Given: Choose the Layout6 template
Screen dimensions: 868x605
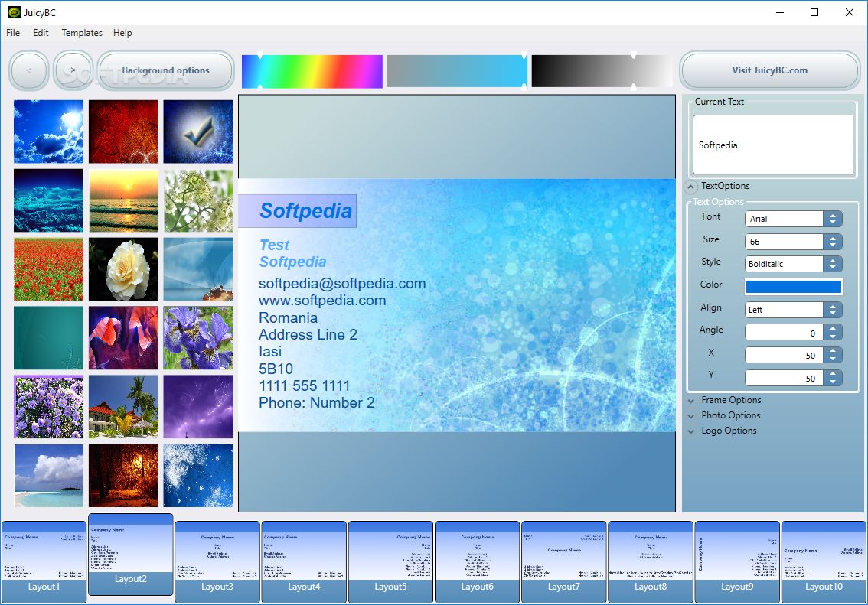Looking at the screenshot, I should (x=477, y=562).
